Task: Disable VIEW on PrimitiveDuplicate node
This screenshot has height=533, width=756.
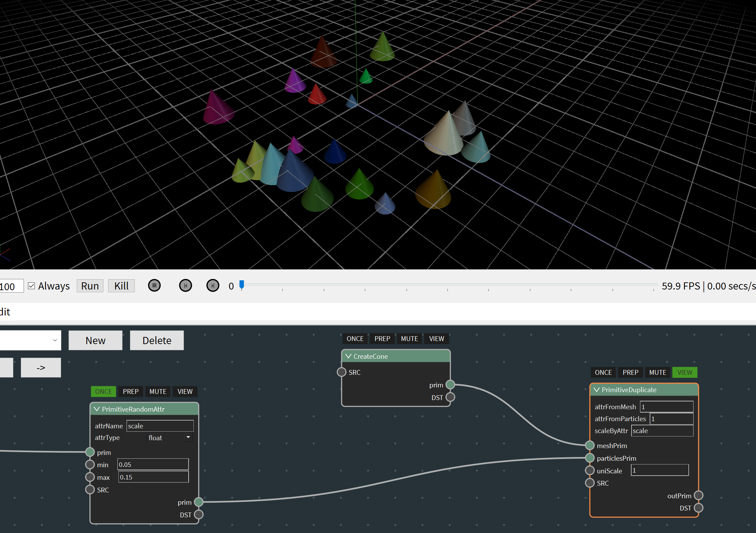Action: pyautogui.click(x=685, y=372)
